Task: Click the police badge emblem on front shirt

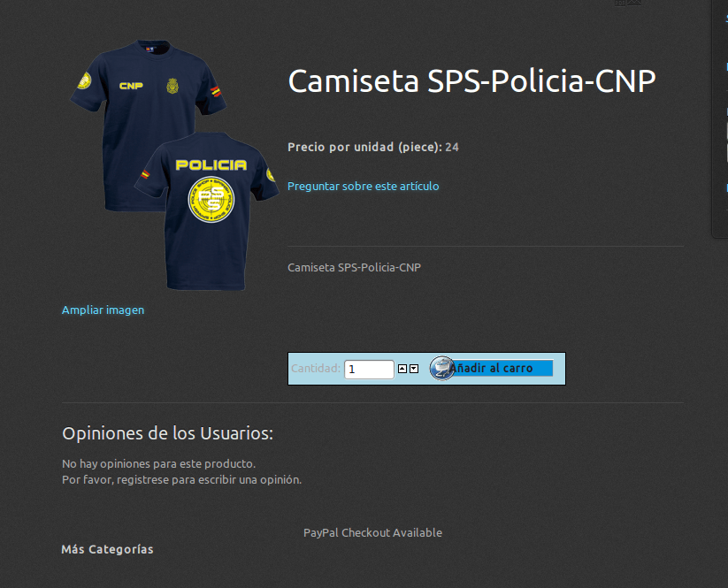Action: click(172, 86)
